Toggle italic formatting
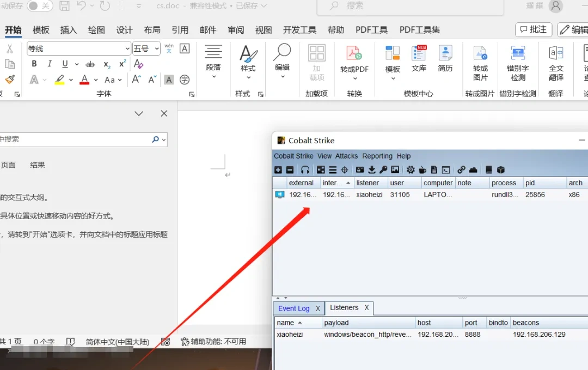The image size is (588, 370). (x=50, y=64)
